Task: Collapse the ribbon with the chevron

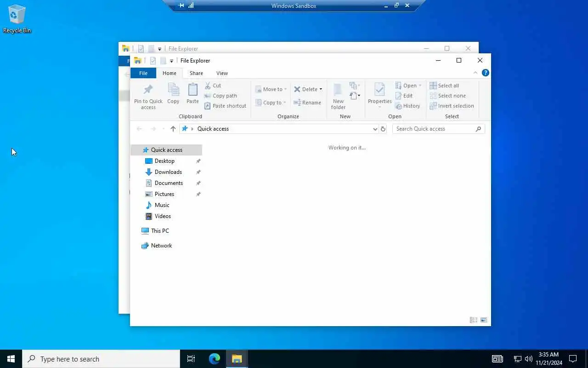Action: point(475,73)
